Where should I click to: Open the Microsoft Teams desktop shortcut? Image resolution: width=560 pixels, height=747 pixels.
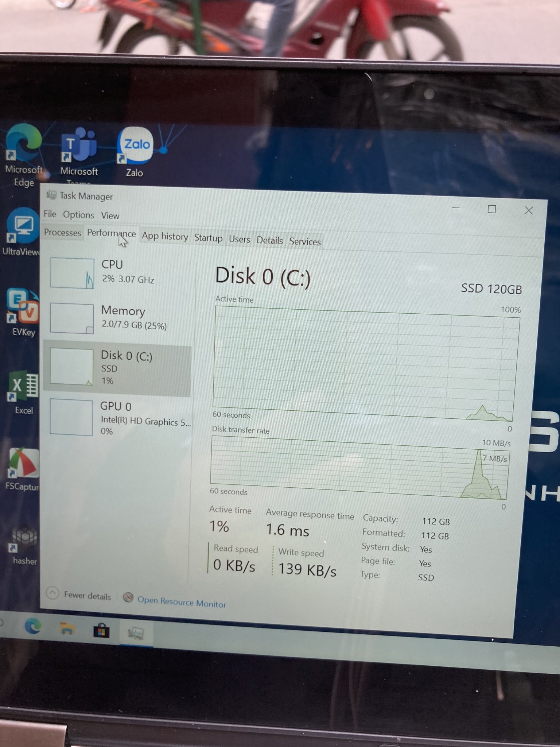[x=79, y=147]
